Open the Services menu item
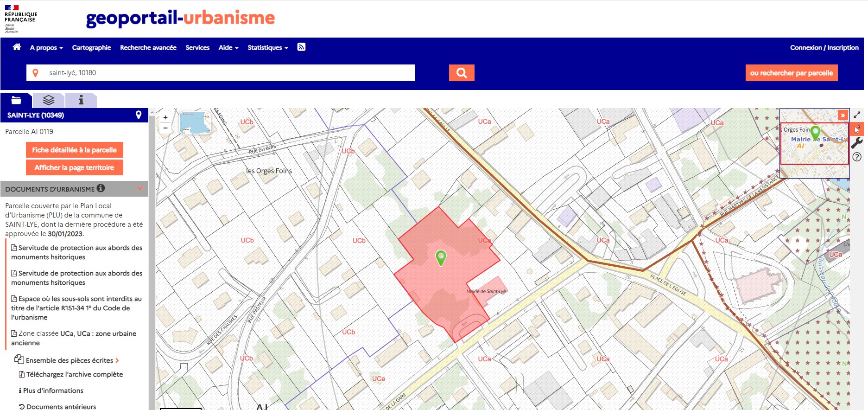868x410 pixels. click(197, 48)
